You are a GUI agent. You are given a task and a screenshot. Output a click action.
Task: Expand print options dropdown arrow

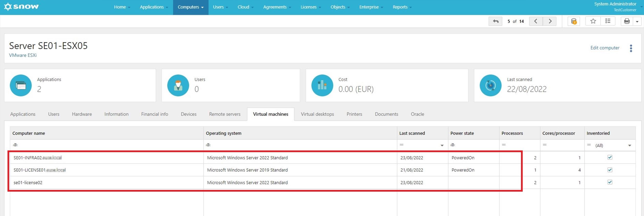pyautogui.click(x=637, y=21)
